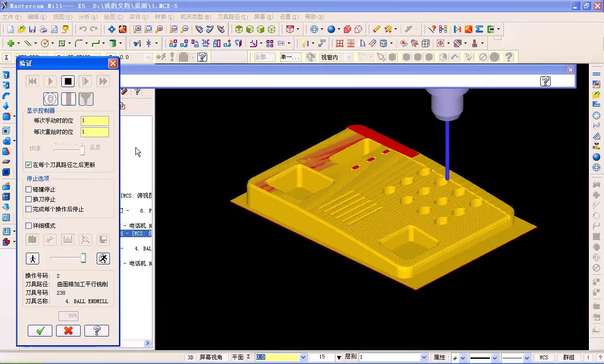The image size is (604, 364).
Task: Click the 快速/品质 quality slider handle
Action: tap(82, 150)
